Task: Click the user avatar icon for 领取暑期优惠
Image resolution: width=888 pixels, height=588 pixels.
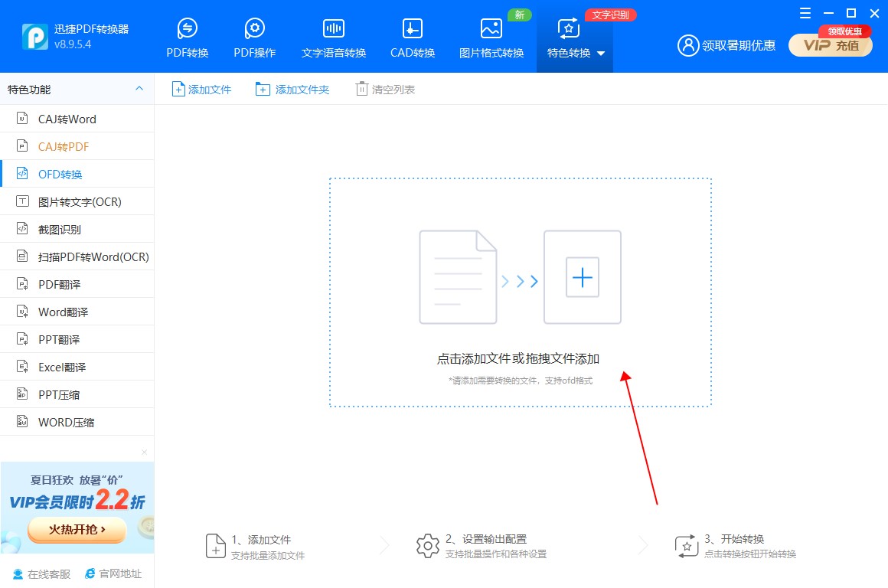Action: (687, 45)
